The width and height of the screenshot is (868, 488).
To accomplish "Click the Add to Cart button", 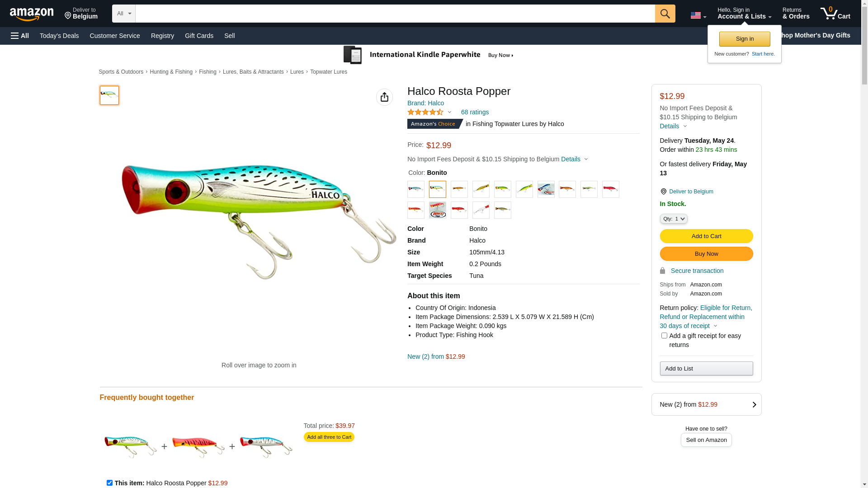I will [x=706, y=236].
